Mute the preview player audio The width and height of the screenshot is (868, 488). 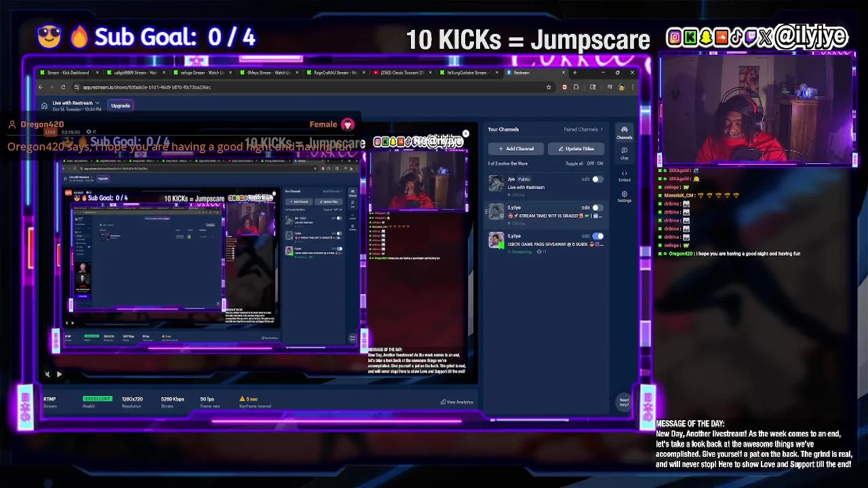coord(47,374)
